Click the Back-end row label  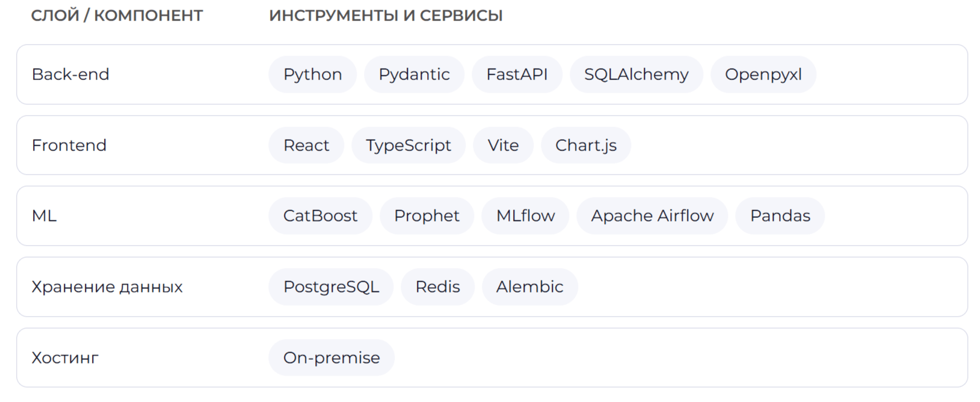[x=70, y=75]
